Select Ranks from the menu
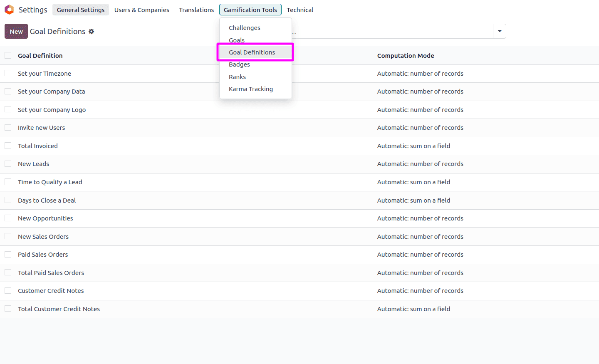 tap(237, 77)
